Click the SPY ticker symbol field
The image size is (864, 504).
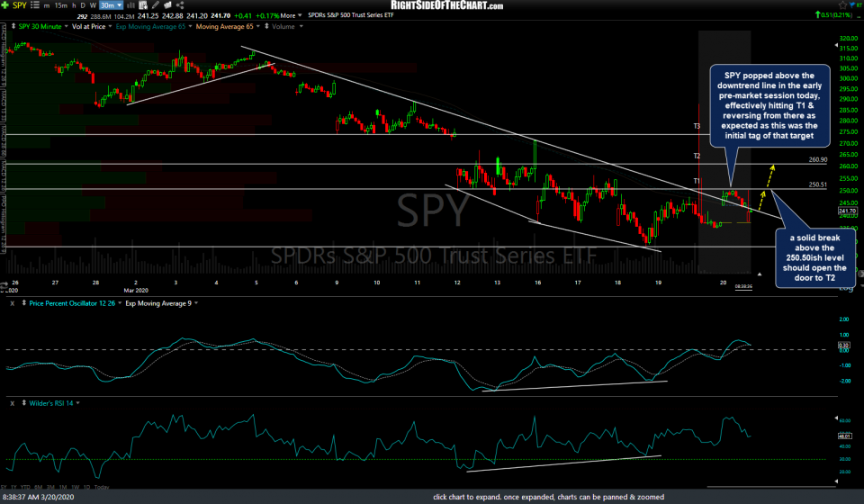tap(19, 5)
